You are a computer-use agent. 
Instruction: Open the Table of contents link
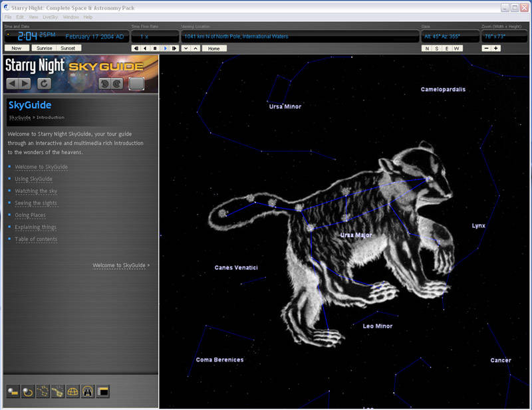click(x=36, y=239)
